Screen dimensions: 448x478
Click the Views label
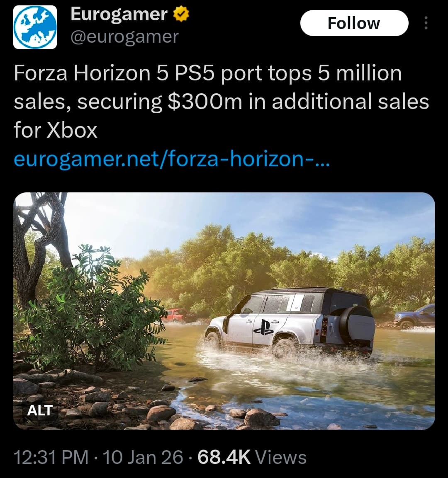[x=280, y=457]
